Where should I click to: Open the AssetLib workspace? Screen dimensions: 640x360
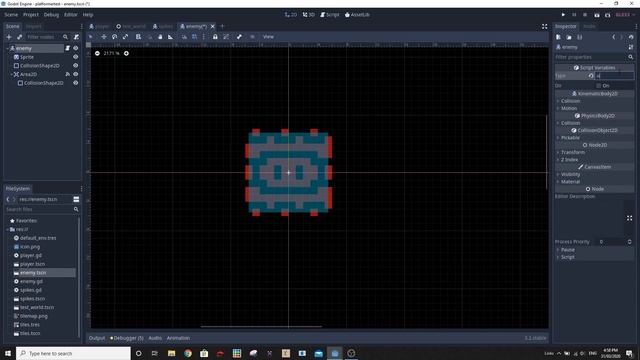(357, 15)
